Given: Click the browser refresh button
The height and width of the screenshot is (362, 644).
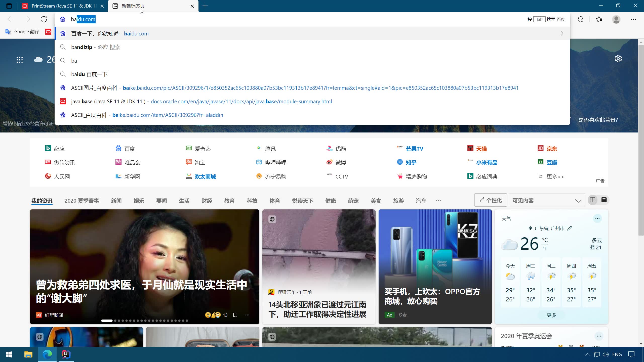Looking at the screenshot, I should (x=44, y=19).
